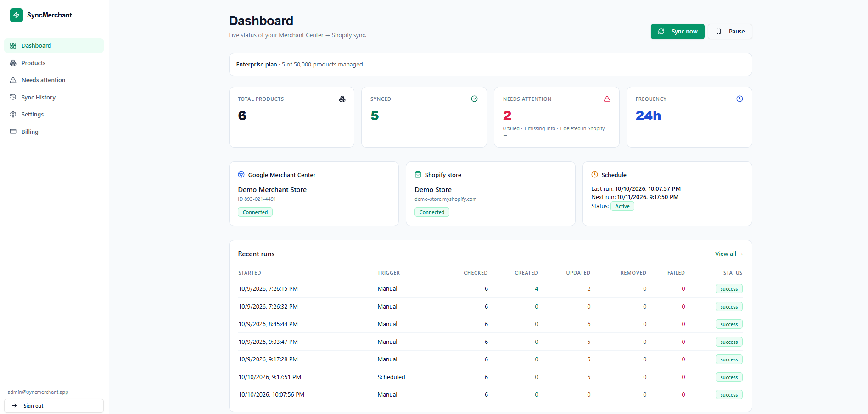The width and height of the screenshot is (868, 414).
Task: Sign out of the account
Action: tap(54, 406)
